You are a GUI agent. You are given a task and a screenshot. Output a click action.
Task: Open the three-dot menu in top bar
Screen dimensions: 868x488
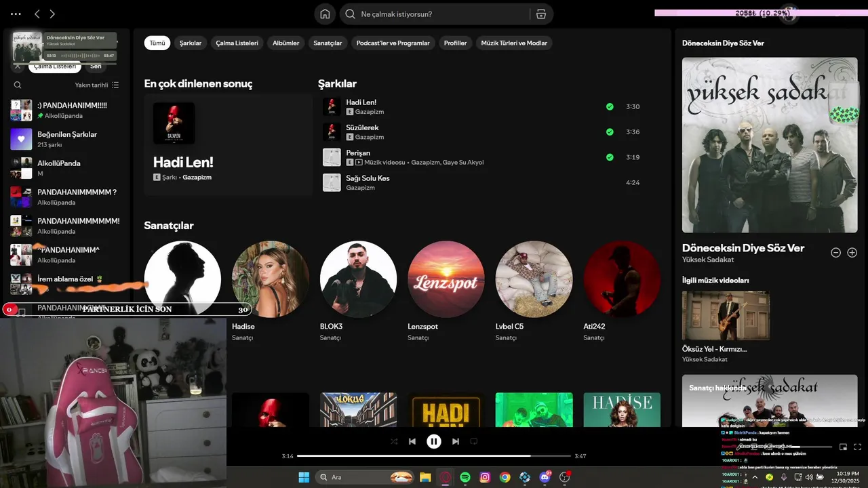16,14
